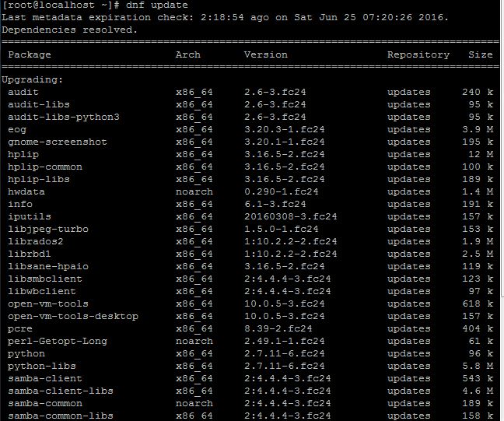The height and width of the screenshot is (421, 504).
Task: Select the 'libsane-hpaio' package name
Action: (x=48, y=267)
